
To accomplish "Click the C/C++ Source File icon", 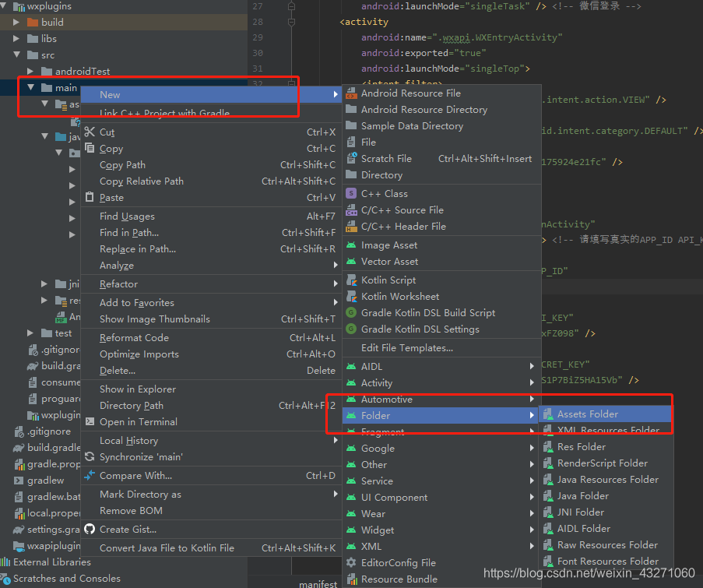I will click(352, 210).
